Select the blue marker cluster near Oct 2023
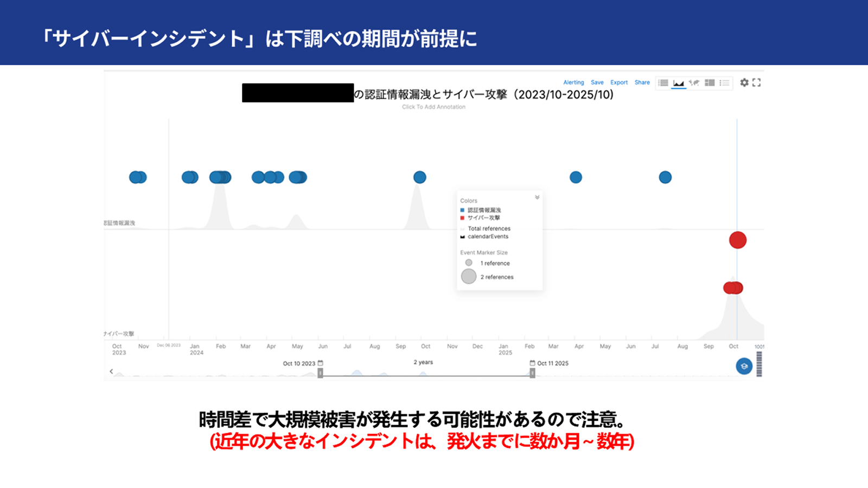Viewport: 868px width, 488px height. 138,177
